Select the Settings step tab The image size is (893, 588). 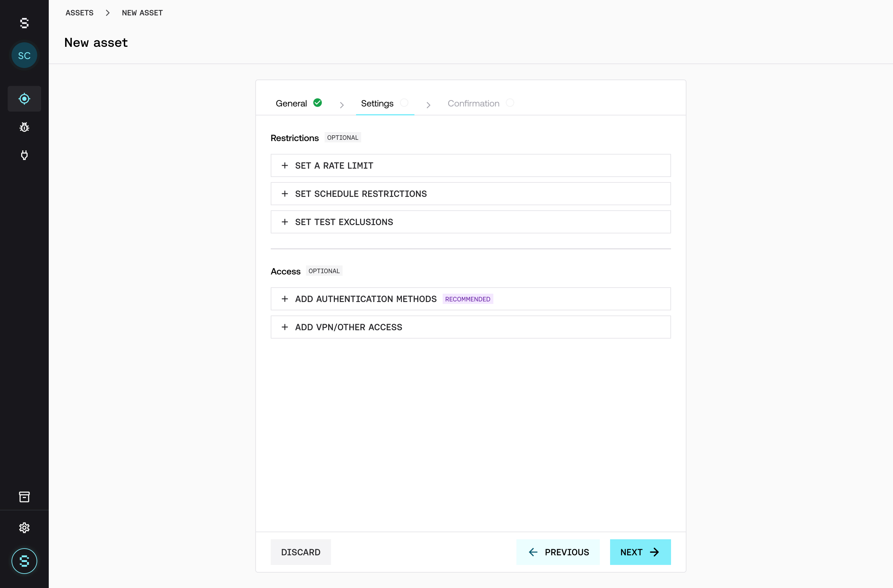(384, 103)
